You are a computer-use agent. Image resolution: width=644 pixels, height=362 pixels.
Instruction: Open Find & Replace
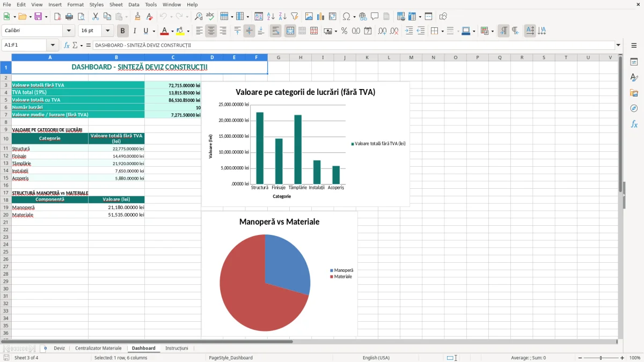199,17
